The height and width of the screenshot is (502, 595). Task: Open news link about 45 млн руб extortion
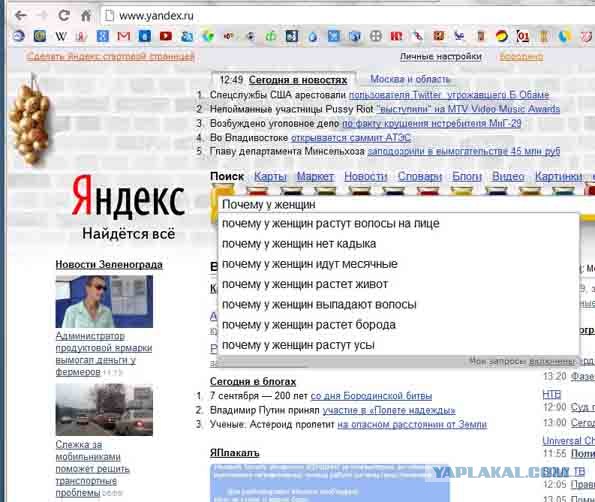click(x=464, y=151)
